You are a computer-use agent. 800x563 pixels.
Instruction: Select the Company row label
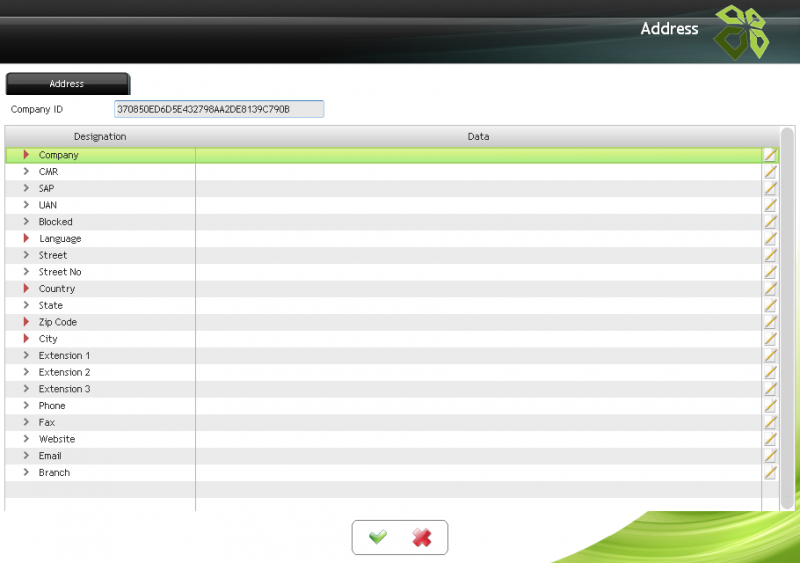[59, 155]
